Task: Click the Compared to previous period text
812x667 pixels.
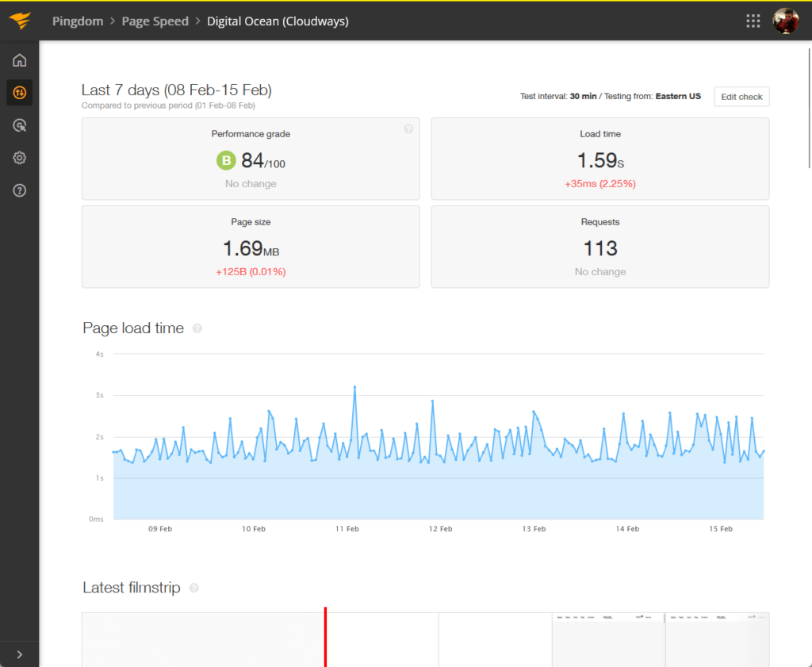Action: pos(168,105)
